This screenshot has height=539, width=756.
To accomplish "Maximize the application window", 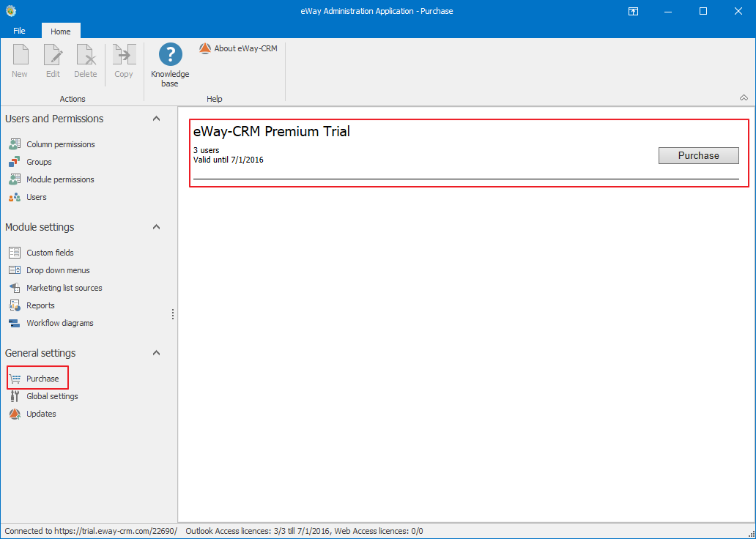I will (x=703, y=11).
